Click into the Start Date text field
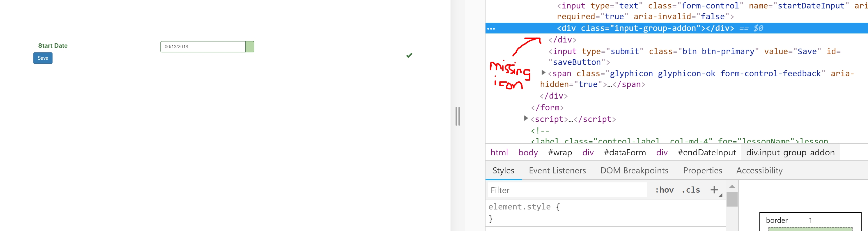 [x=203, y=47]
